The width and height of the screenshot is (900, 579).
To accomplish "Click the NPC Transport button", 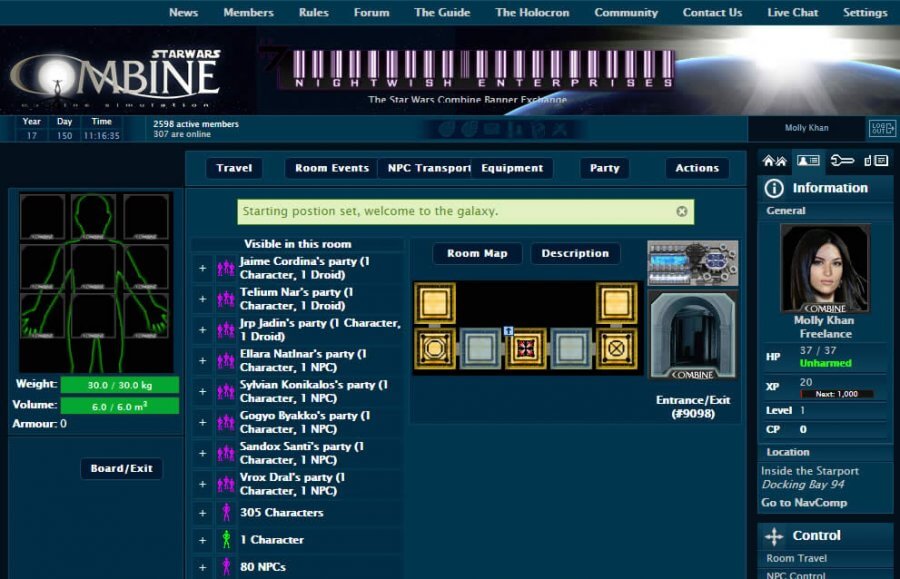I will (x=426, y=168).
